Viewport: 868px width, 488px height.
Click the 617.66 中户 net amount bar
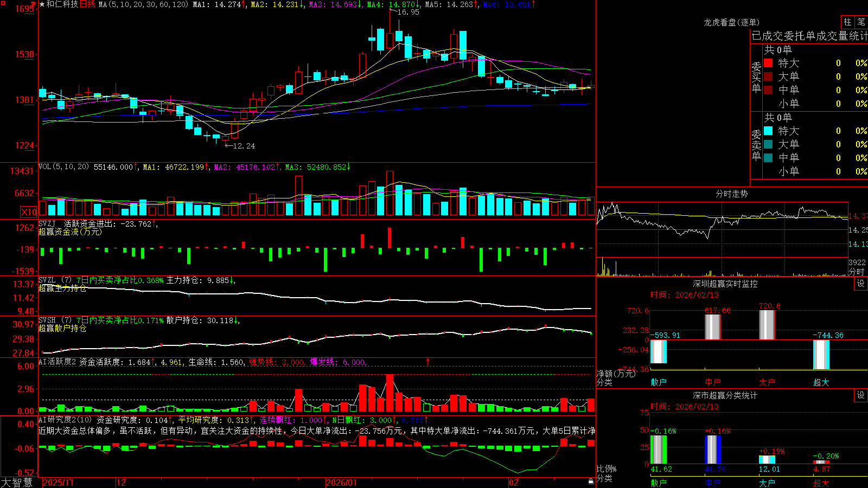713,327
